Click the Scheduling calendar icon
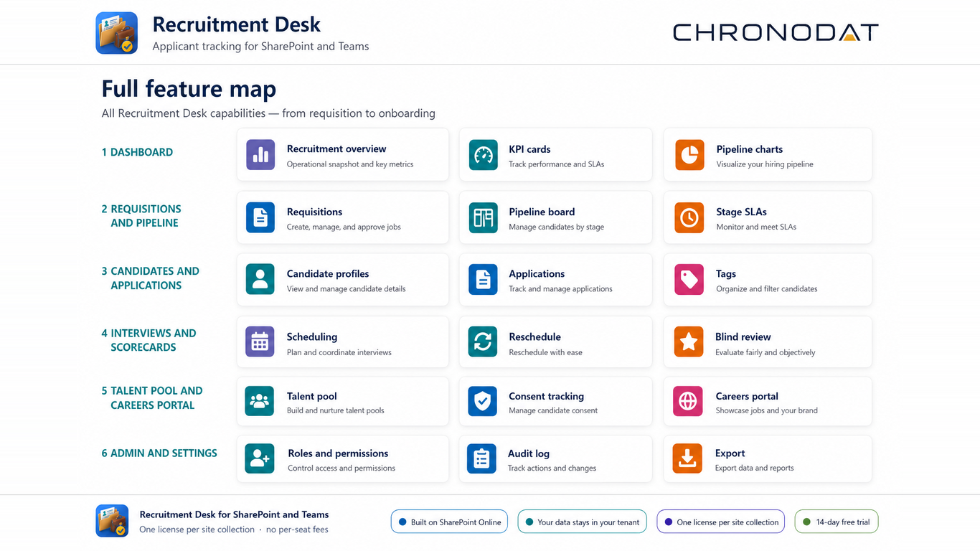 pyautogui.click(x=260, y=342)
